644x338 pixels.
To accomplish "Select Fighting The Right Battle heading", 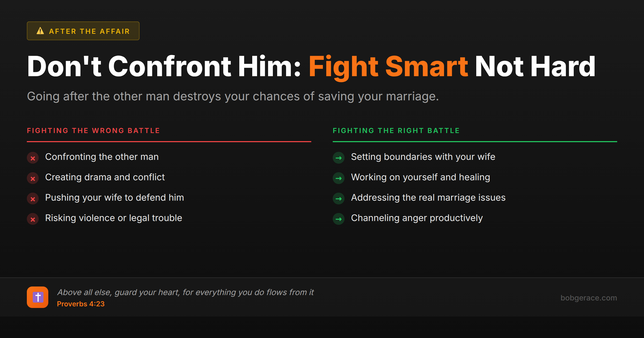I will pos(396,131).
